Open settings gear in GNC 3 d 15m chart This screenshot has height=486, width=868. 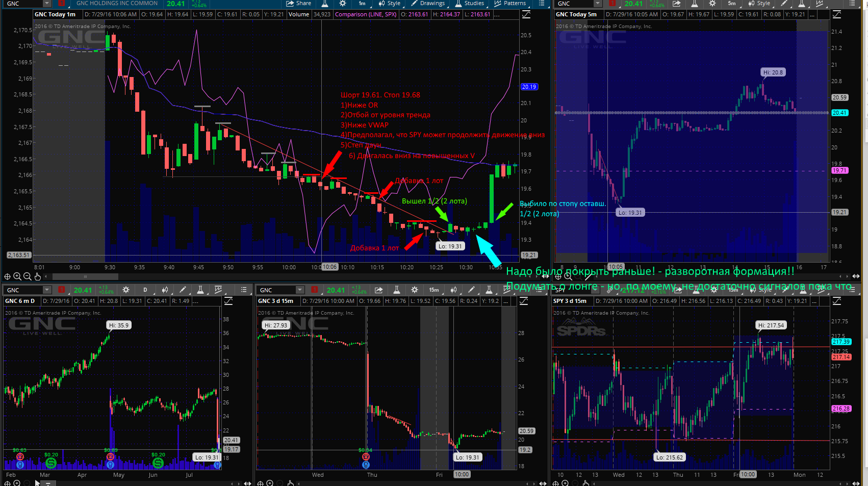pos(415,290)
